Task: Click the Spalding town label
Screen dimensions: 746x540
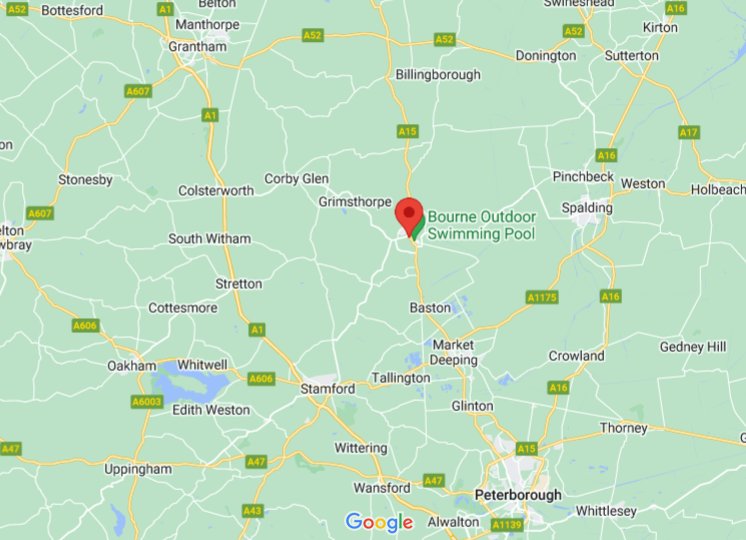Action: coord(587,208)
